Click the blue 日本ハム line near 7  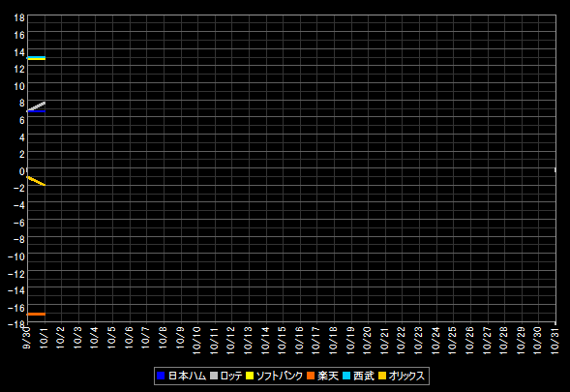coord(36,111)
